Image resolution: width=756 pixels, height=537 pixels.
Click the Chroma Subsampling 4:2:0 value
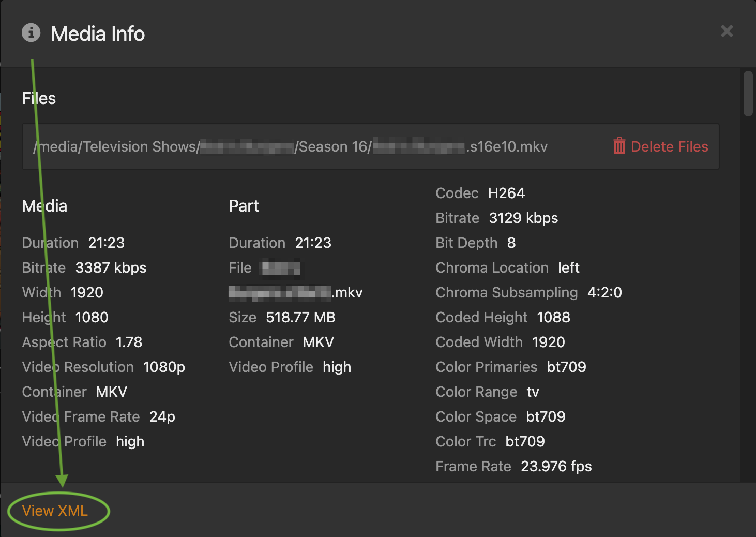point(604,292)
